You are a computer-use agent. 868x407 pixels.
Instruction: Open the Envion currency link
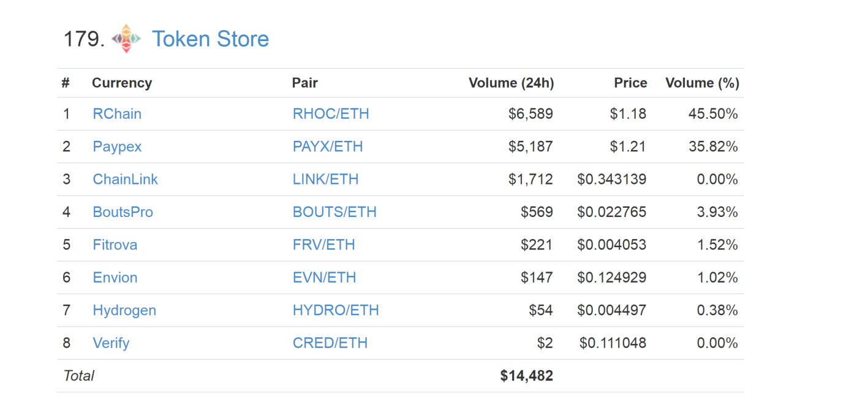(x=115, y=278)
